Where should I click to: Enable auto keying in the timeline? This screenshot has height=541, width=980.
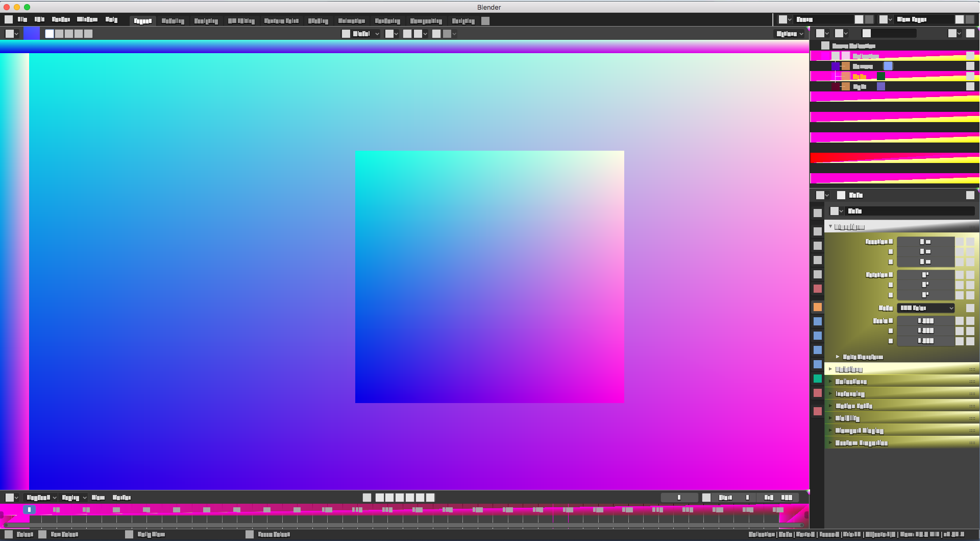pyautogui.click(x=367, y=498)
